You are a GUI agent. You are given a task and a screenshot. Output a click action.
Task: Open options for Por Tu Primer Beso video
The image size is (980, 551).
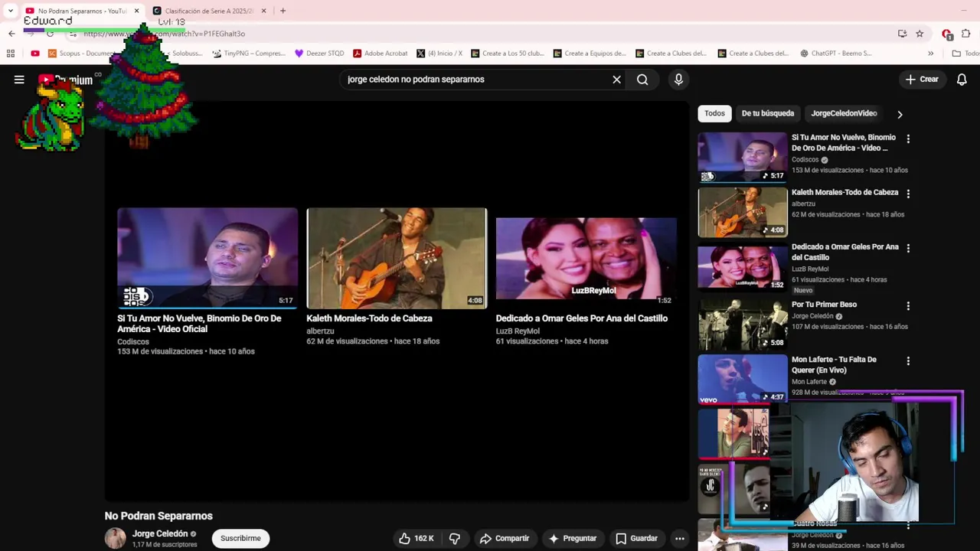pyautogui.click(x=908, y=305)
